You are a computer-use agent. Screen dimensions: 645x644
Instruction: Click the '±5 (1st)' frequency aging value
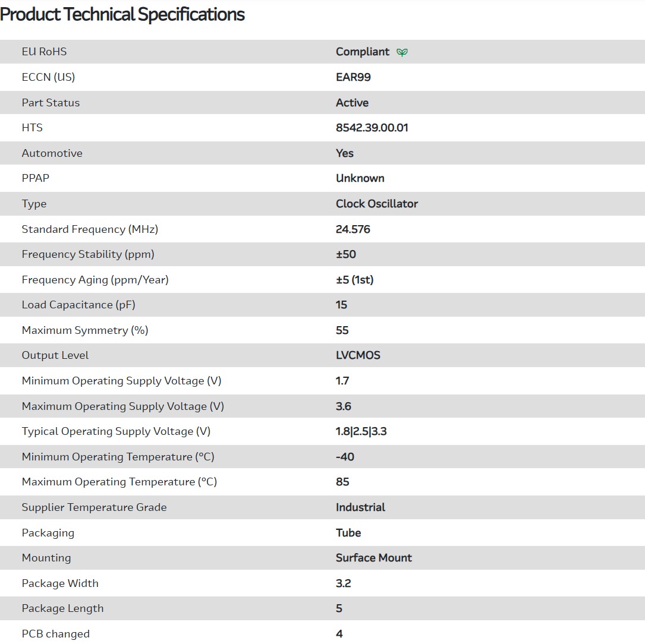tap(354, 280)
